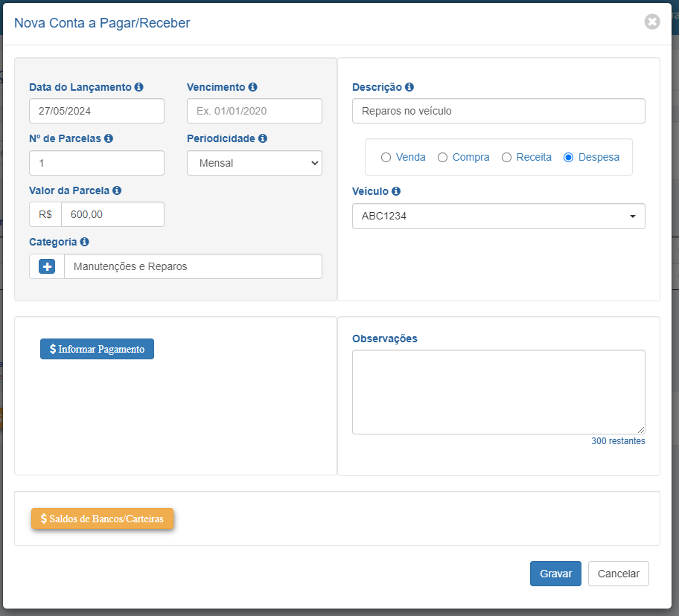Image resolution: width=679 pixels, height=616 pixels.
Task: Select the Compra radio option
Action: (x=442, y=158)
